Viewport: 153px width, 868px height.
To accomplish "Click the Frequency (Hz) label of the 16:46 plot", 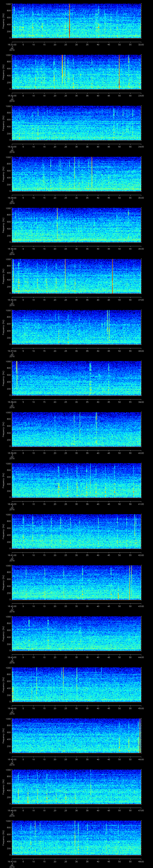I will (x=3, y=786).
